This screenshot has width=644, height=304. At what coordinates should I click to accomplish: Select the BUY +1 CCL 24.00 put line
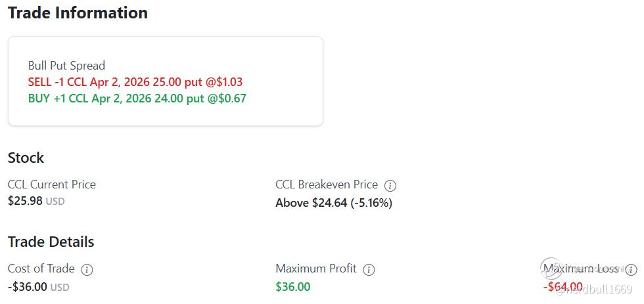coord(137,98)
